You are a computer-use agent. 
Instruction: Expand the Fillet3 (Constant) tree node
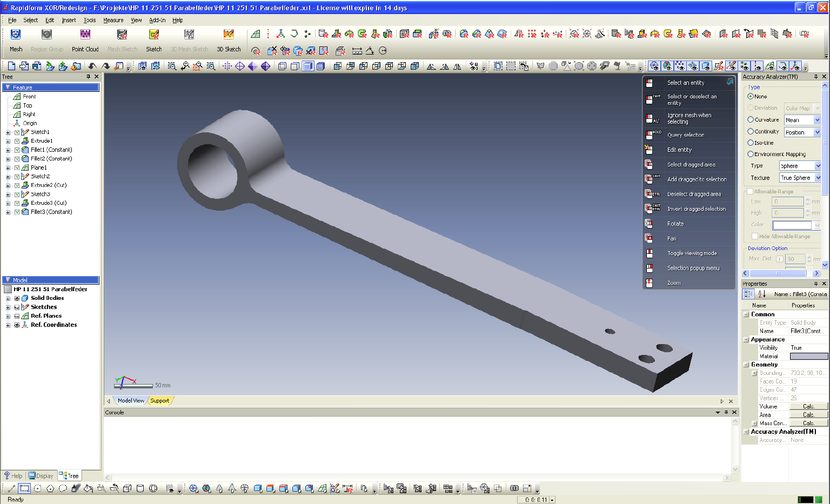click(8, 212)
